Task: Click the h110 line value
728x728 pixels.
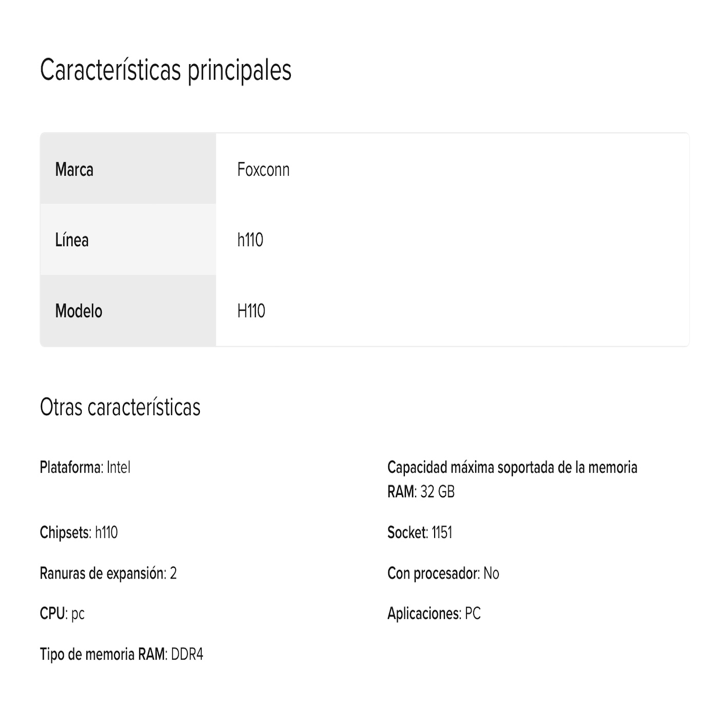Action: click(x=250, y=240)
